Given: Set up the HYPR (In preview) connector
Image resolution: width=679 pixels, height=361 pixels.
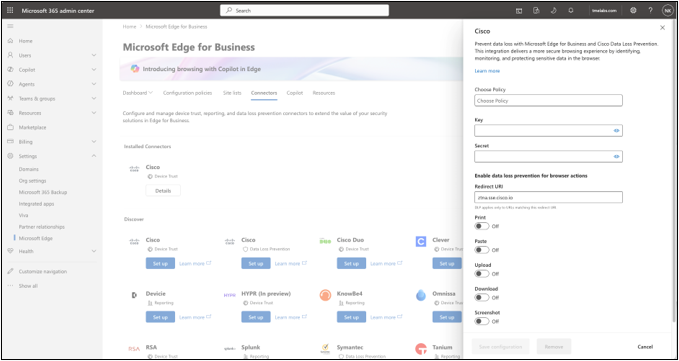Looking at the screenshot, I should [255, 317].
